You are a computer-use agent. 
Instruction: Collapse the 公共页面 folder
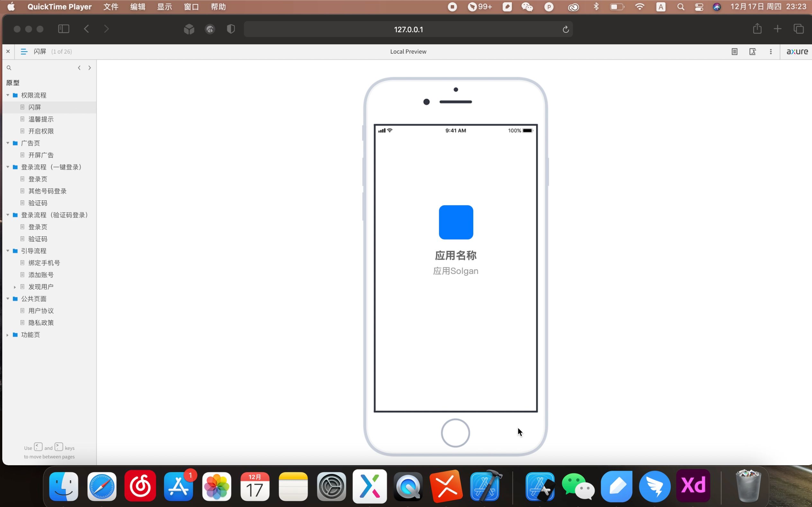click(x=8, y=299)
